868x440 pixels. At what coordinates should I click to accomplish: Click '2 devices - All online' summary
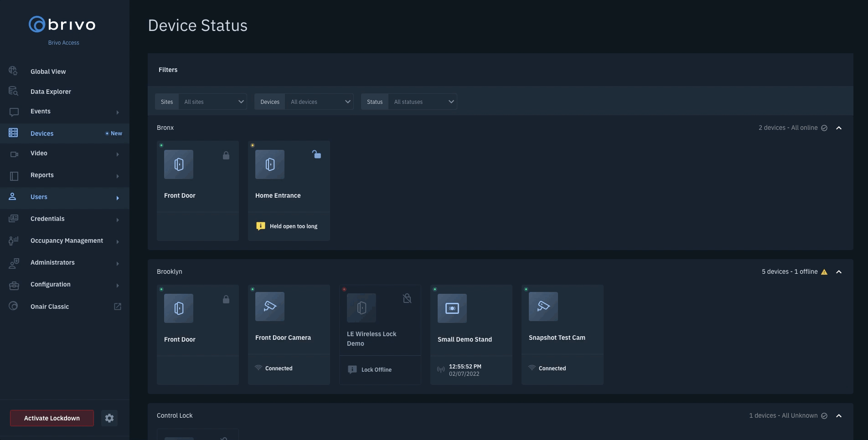788,128
